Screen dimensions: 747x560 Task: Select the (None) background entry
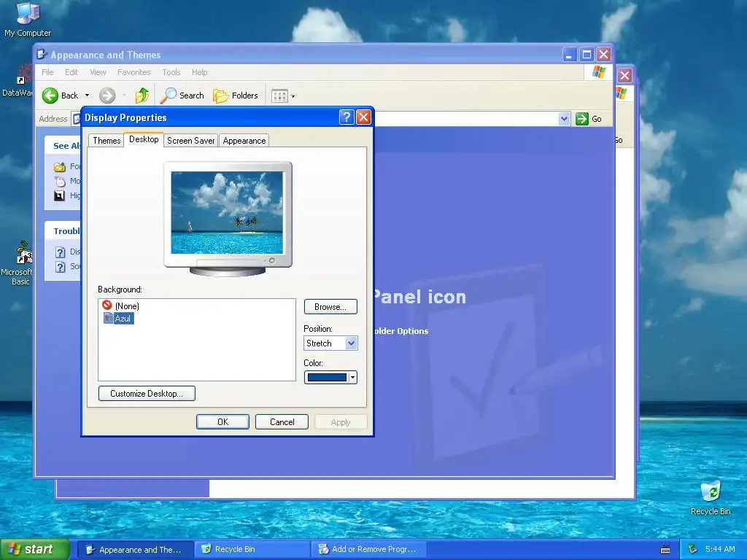(122, 306)
